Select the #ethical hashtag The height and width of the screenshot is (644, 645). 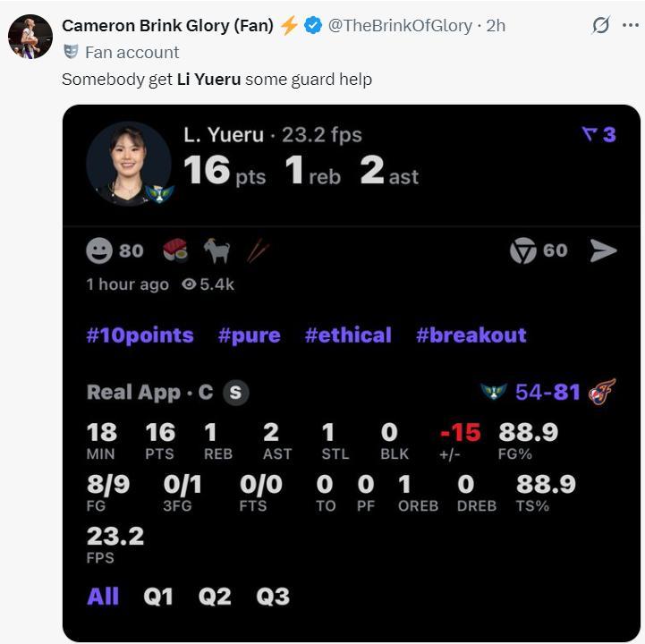(348, 335)
